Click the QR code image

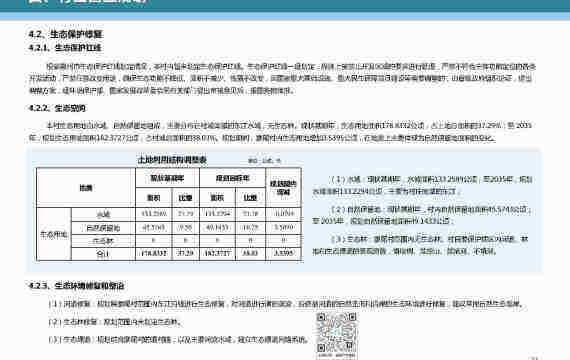click(x=336, y=335)
